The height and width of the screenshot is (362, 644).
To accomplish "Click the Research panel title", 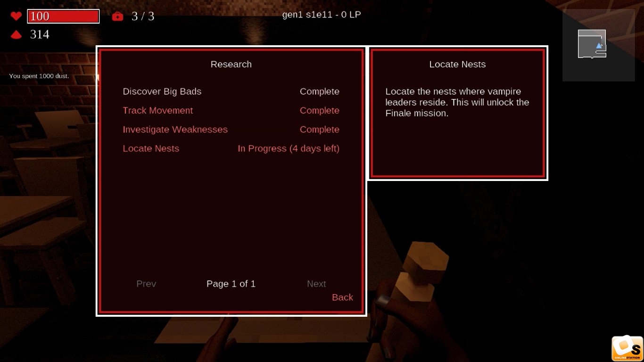I will tap(231, 64).
